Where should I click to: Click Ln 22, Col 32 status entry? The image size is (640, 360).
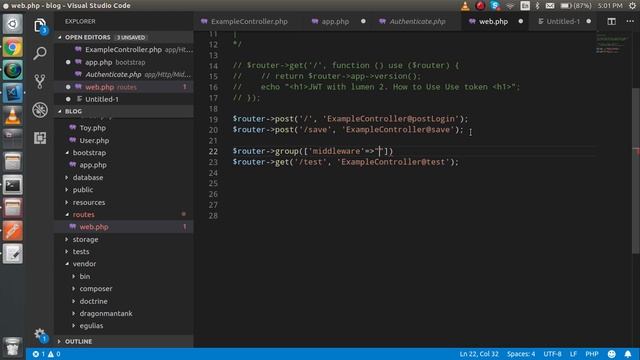pos(479,354)
